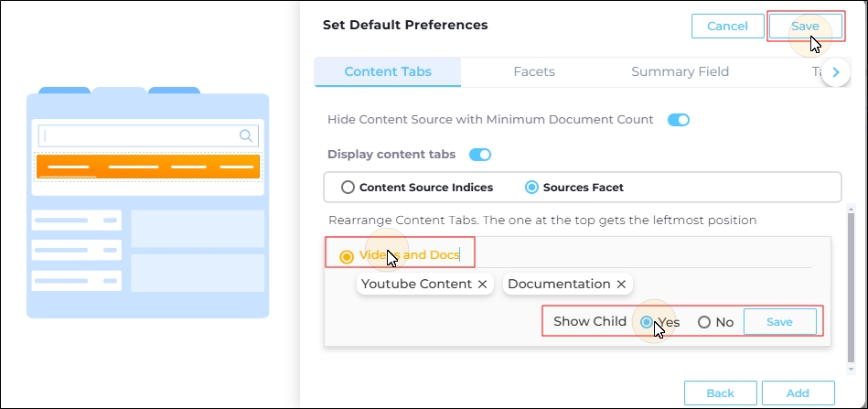Select Content Source Indices radio option
The image size is (868, 409).
[x=348, y=188]
